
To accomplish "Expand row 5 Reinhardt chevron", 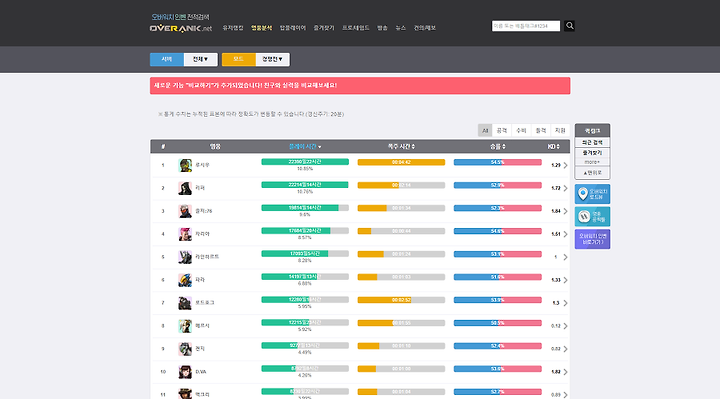I will coord(565,257).
